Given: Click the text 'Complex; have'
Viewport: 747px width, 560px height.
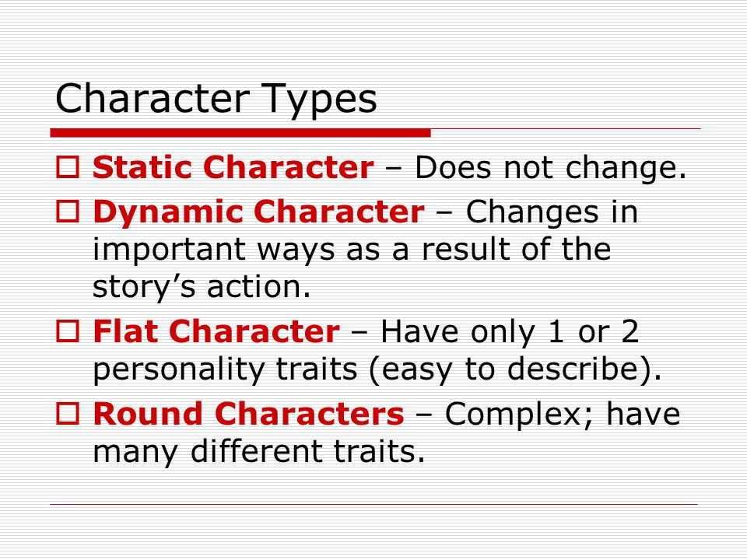Looking at the screenshot, I should (562, 415).
